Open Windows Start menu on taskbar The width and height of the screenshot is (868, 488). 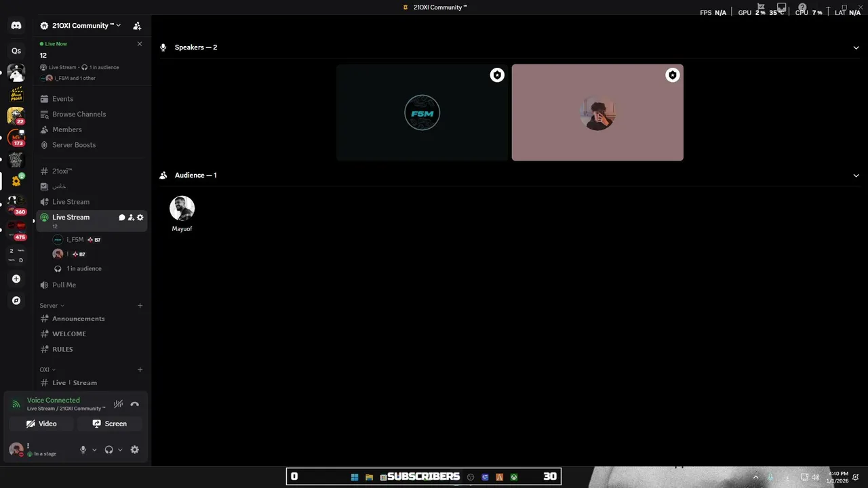354,477
